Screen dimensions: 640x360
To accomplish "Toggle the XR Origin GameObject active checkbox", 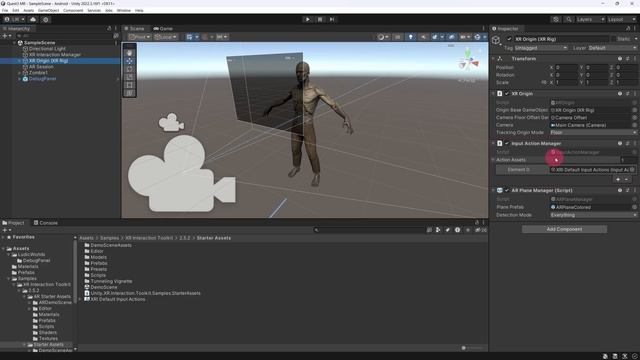I will click(x=509, y=39).
